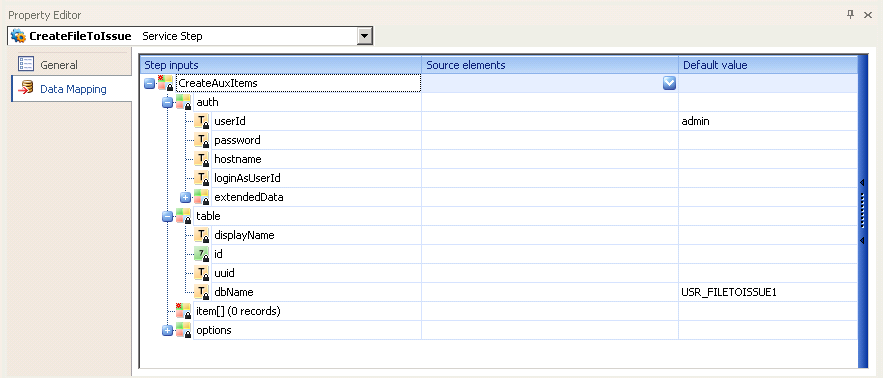
Task: Select the Data Mapping tab
Action: (72, 89)
